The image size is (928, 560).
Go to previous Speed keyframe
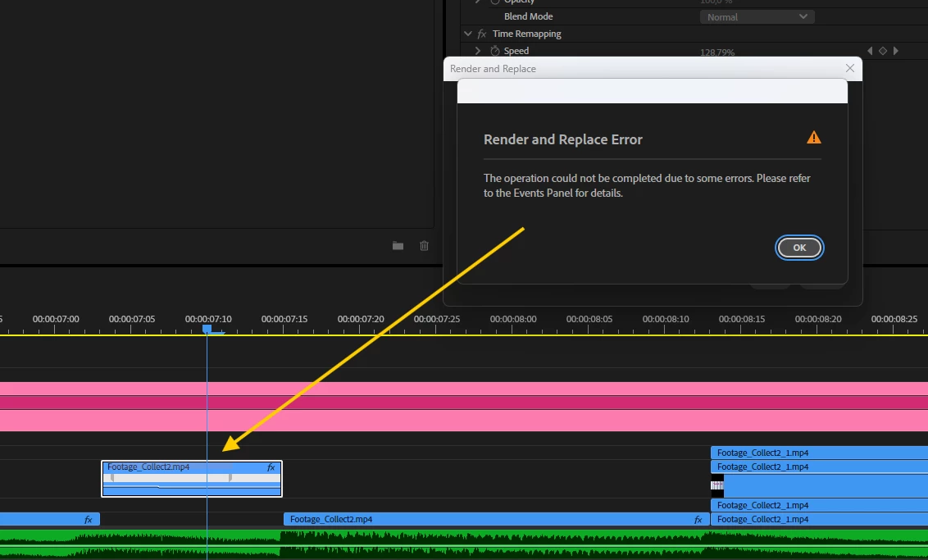pyautogui.click(x=870, y=51)
